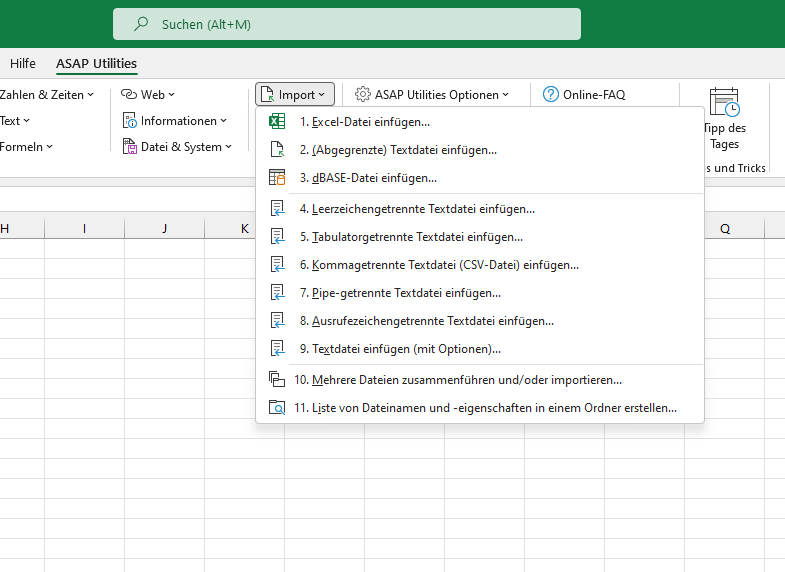This screenshot has height=572, width=785.
Task: Choose '4. Leerzeichengetrennte Textdatei einfügen...'
Action: pos(480,209)
